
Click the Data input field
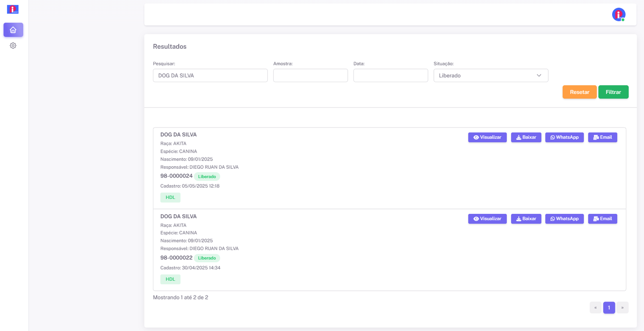[390, 76]
